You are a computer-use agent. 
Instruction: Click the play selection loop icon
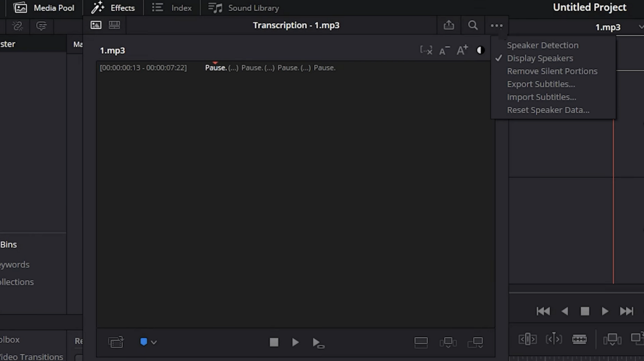point(318,343)
